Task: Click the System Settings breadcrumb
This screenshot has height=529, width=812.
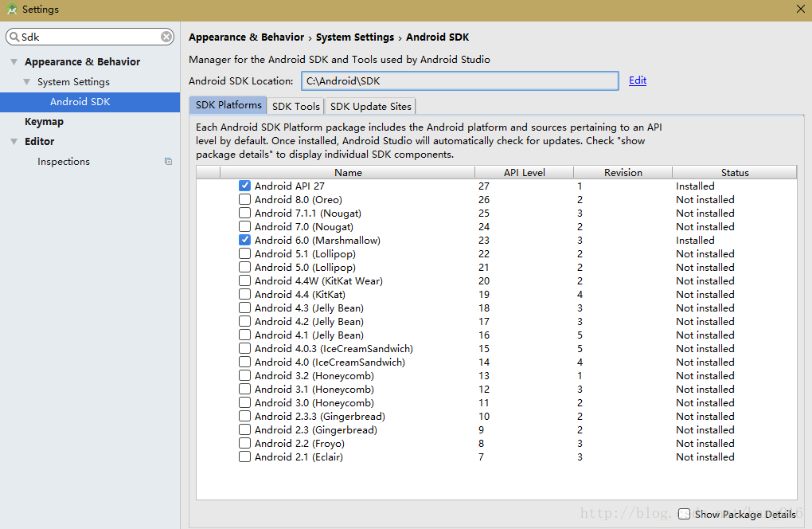Action: click(x=355, y=37)
